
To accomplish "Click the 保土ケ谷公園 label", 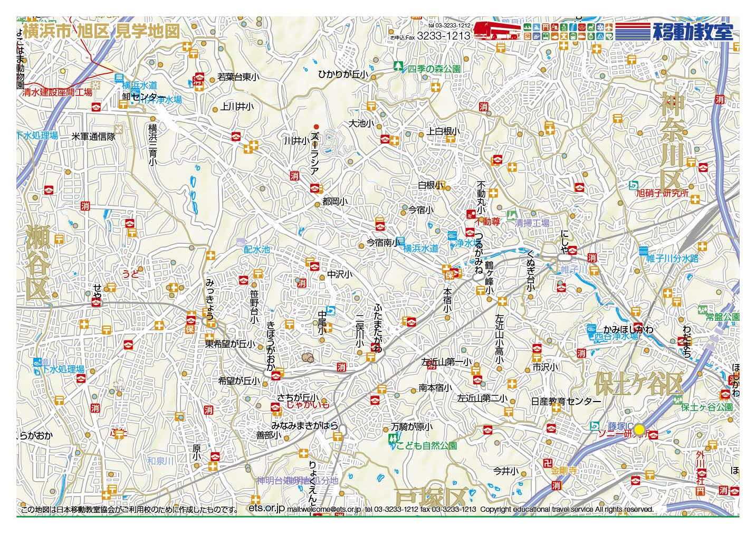I will 707,407.
